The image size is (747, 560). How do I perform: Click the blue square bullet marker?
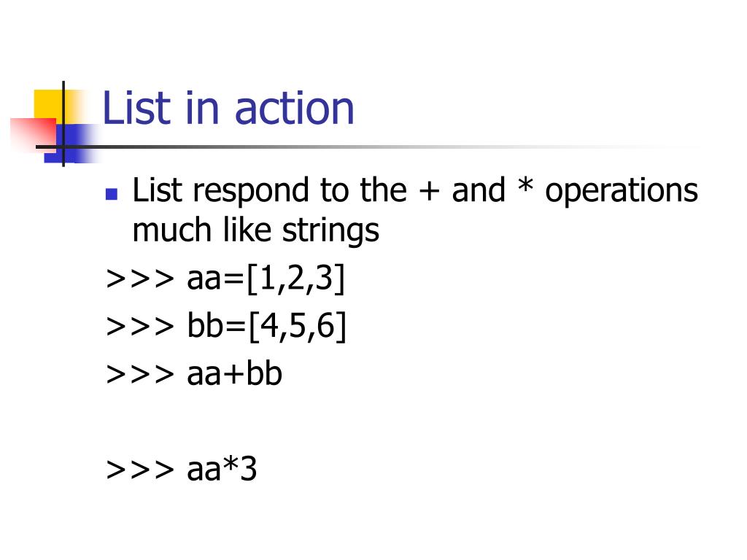112,194
